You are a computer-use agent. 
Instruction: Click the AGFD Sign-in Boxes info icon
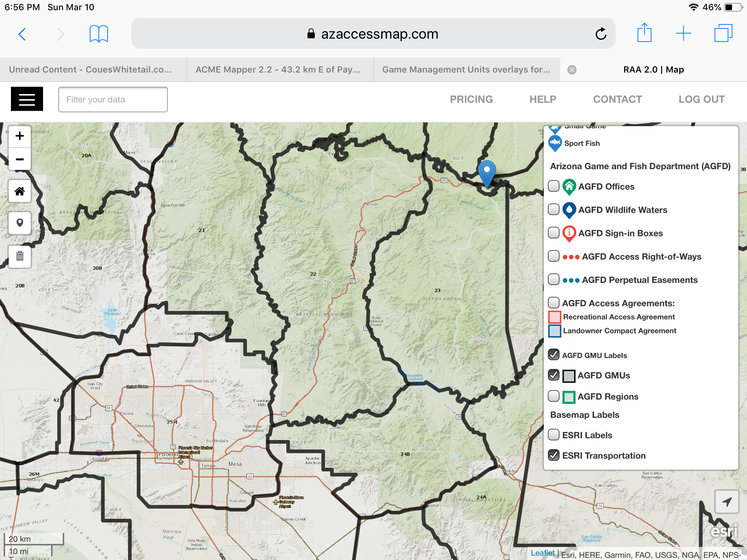(x=569, y=234)
